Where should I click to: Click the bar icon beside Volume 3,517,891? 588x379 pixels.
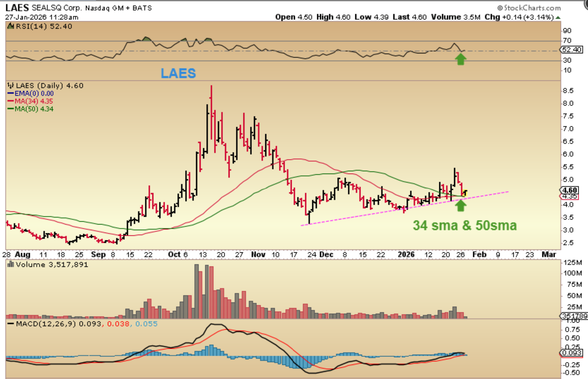click(11, 265)
